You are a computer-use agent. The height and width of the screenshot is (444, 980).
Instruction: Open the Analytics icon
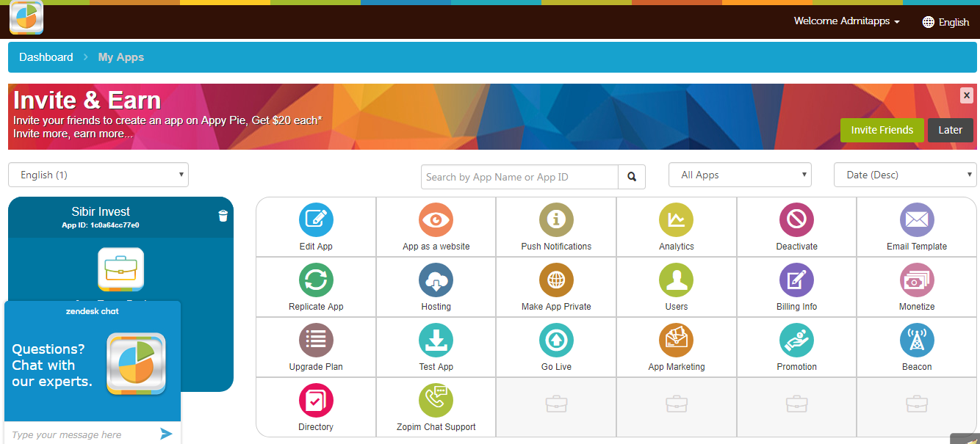[677, 220]
